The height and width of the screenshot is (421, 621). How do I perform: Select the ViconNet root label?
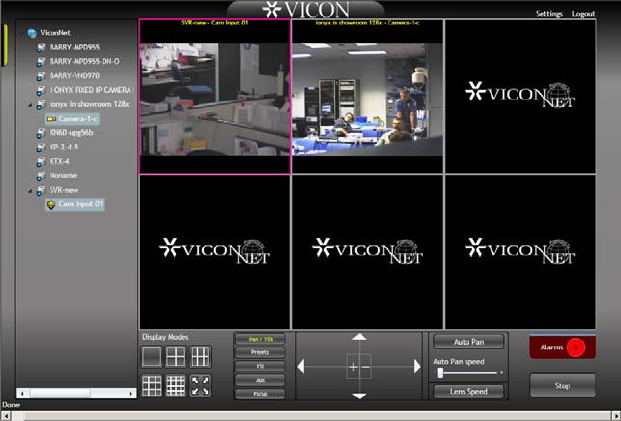55,33
